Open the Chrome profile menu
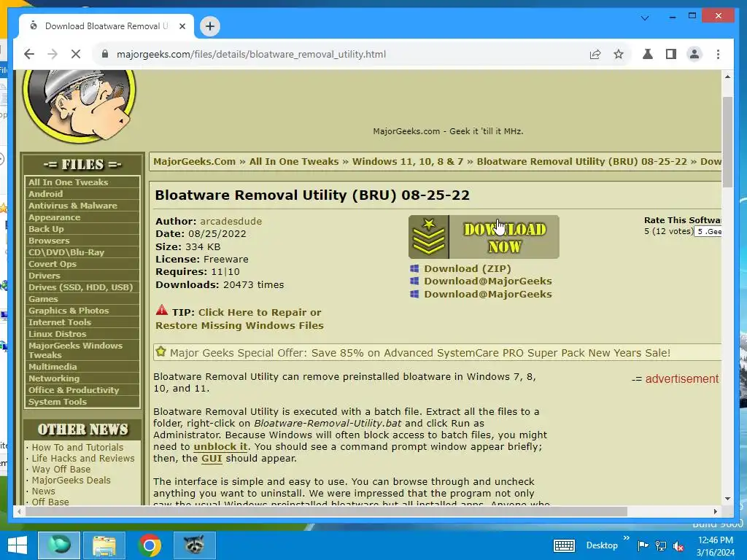The height and width of the screenshot is (560, 747). [694, 54]
